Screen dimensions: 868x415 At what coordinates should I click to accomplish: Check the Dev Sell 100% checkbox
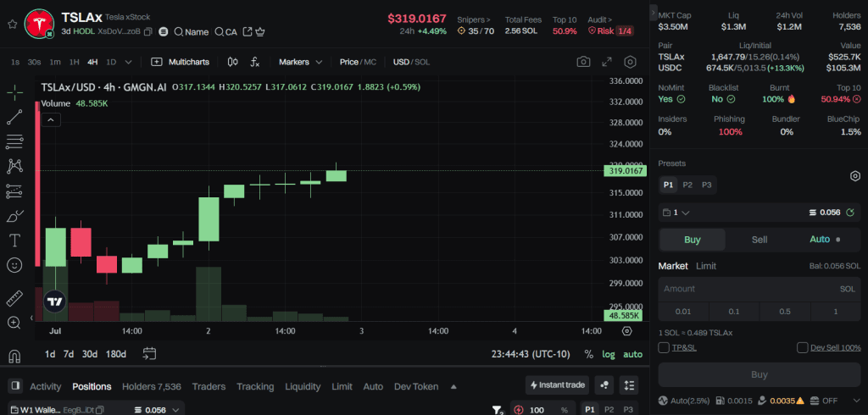802,347
